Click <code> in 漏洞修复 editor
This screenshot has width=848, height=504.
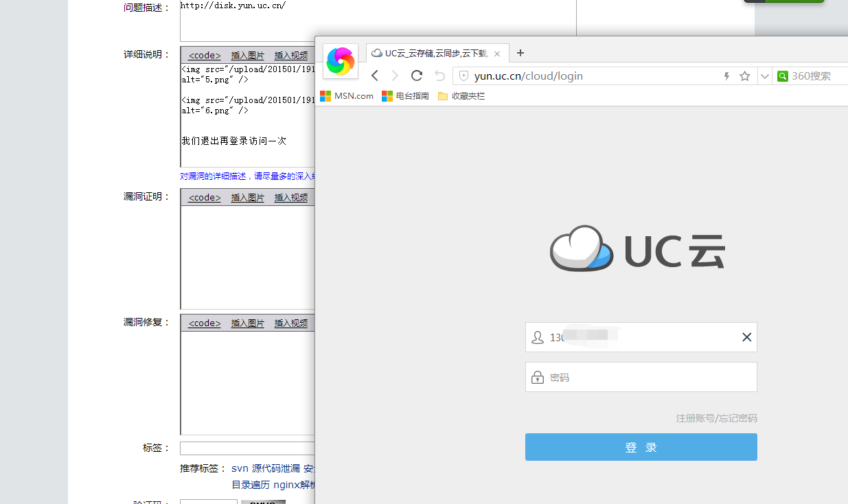coord(205,323)
